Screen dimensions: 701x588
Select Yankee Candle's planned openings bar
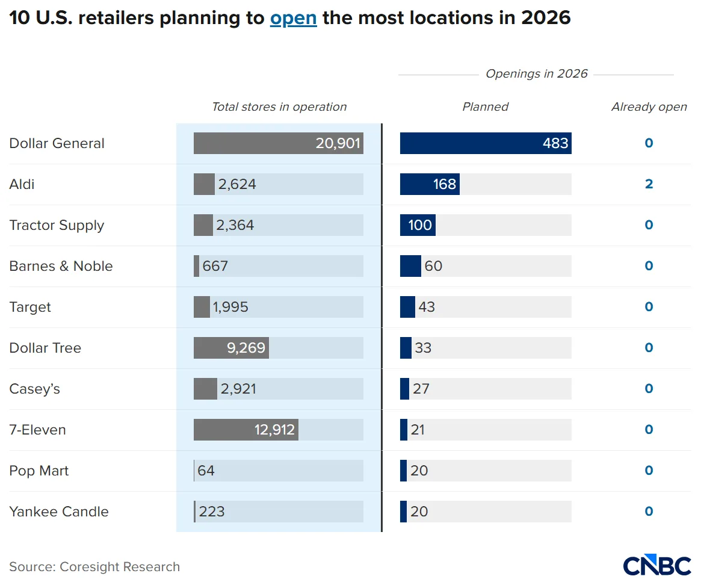(403, 511)
